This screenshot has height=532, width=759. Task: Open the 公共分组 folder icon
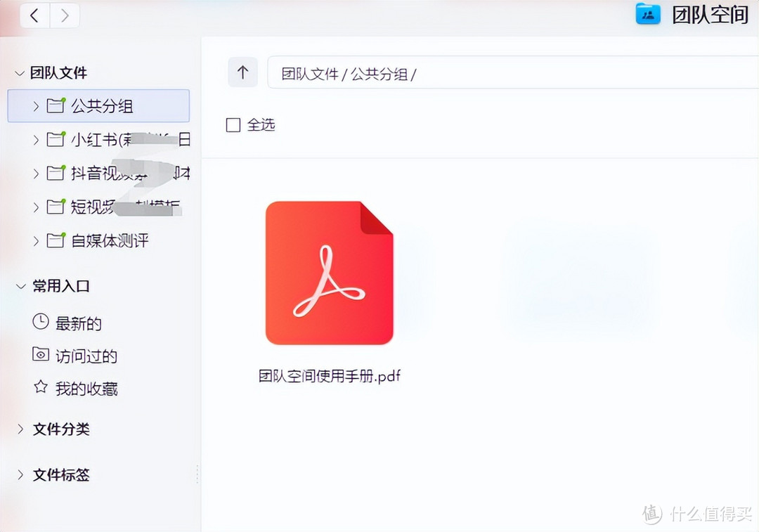click(55, 105)
